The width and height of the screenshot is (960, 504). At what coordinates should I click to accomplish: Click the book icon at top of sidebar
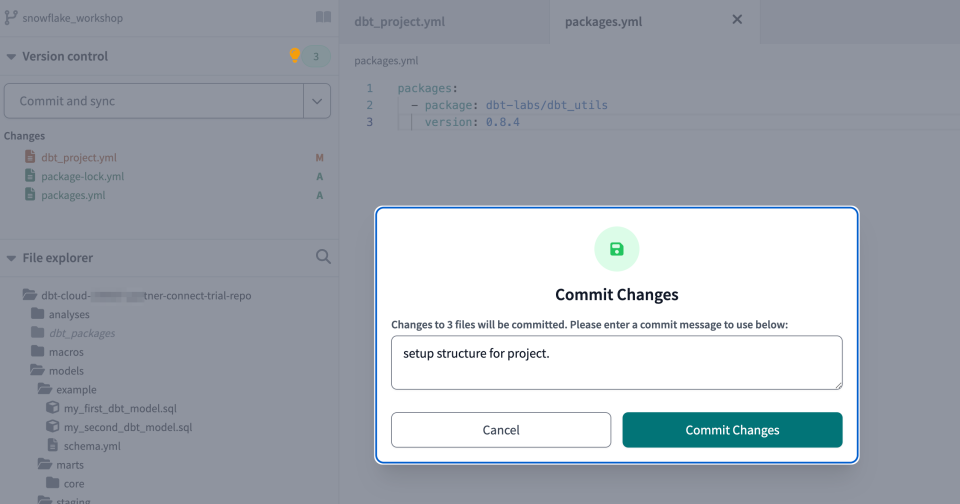point(323,17)
